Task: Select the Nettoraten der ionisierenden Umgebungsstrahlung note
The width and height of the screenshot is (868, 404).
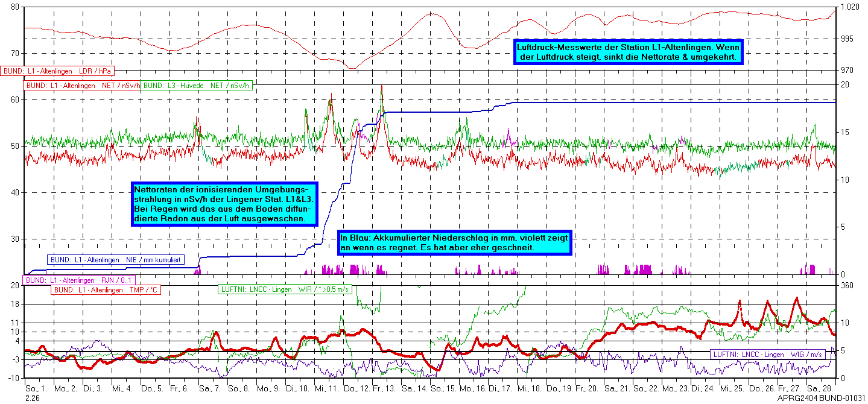Action: coord(224,204)
